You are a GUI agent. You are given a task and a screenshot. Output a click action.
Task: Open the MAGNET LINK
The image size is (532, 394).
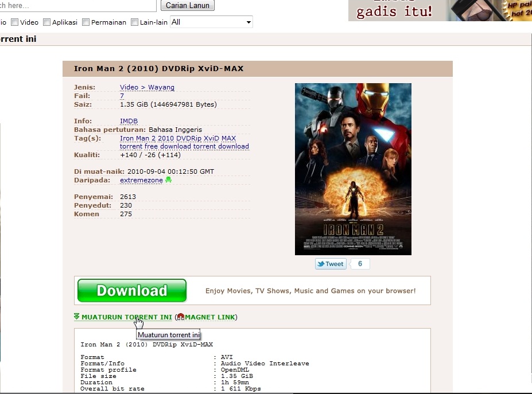tap(210, 317)
